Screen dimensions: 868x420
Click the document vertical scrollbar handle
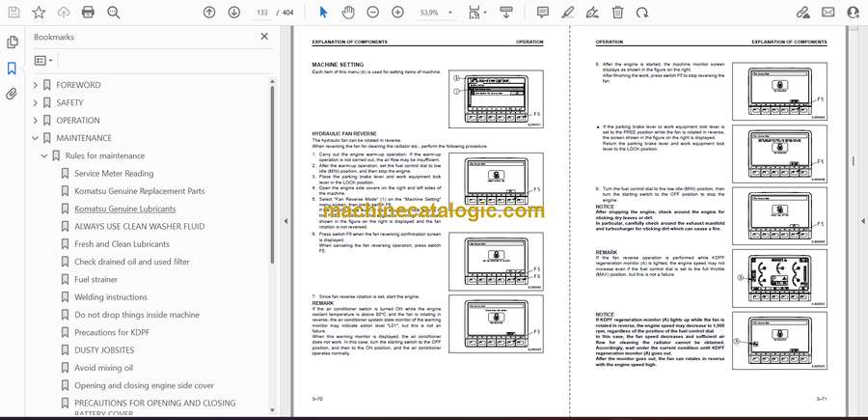coord(854,160)
